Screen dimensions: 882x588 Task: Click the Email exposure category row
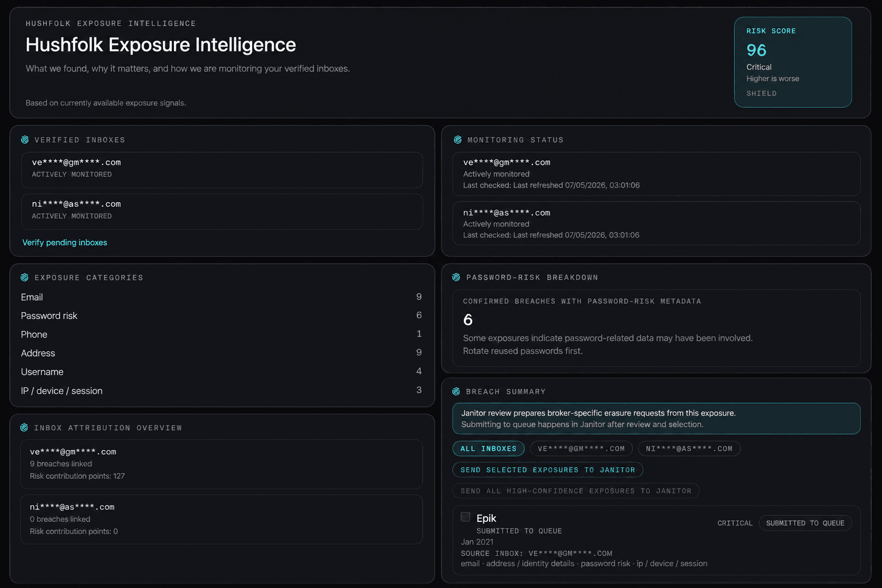(x=222, y=297)
